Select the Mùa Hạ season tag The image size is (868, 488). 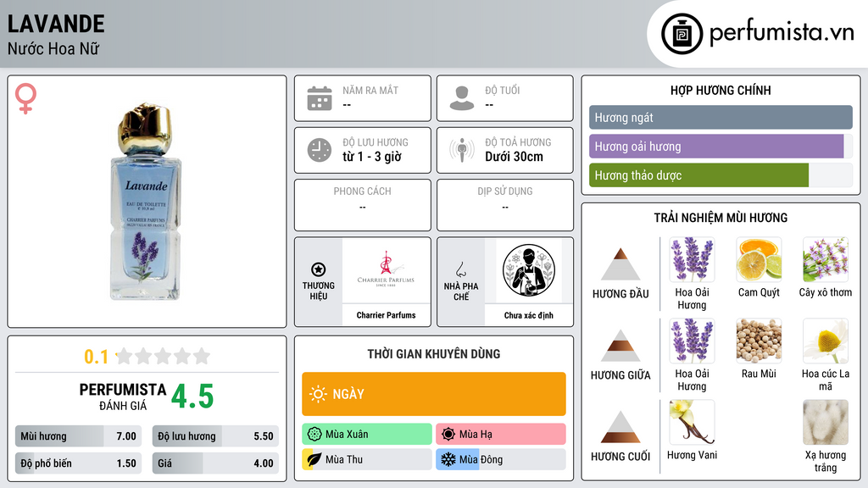(x=501, y=435)
